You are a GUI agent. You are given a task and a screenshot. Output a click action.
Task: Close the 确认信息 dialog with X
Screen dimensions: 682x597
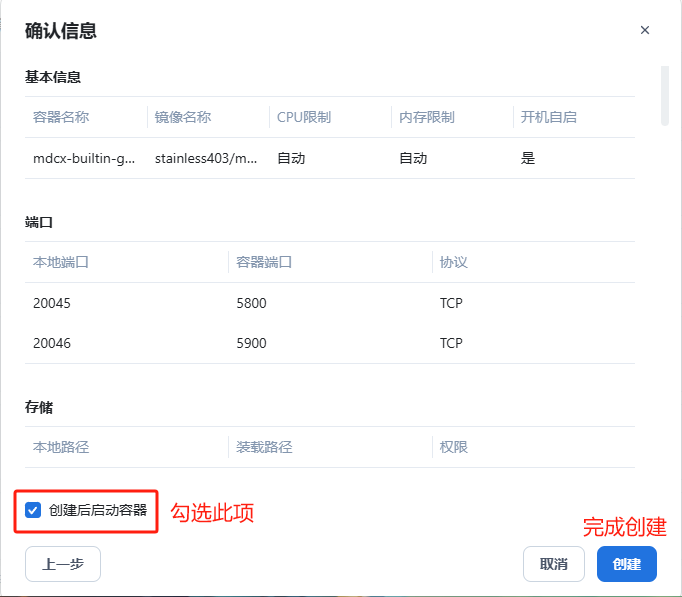(645, 30)
